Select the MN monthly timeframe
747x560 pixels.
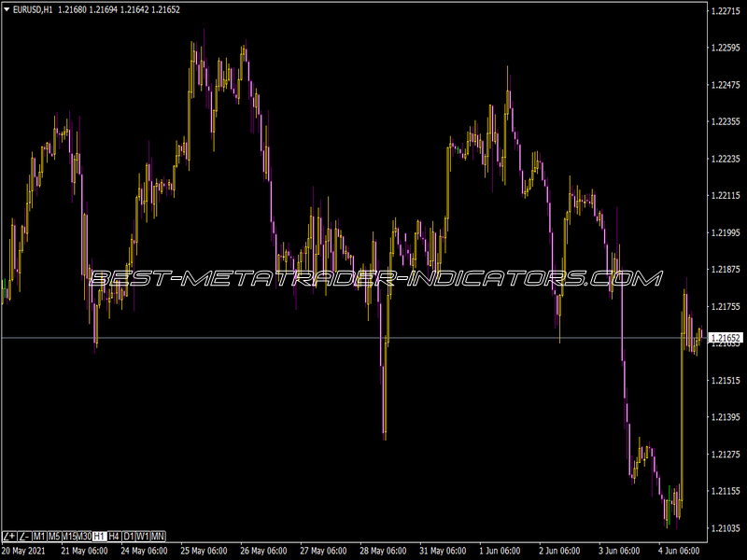tap(158, 536)
